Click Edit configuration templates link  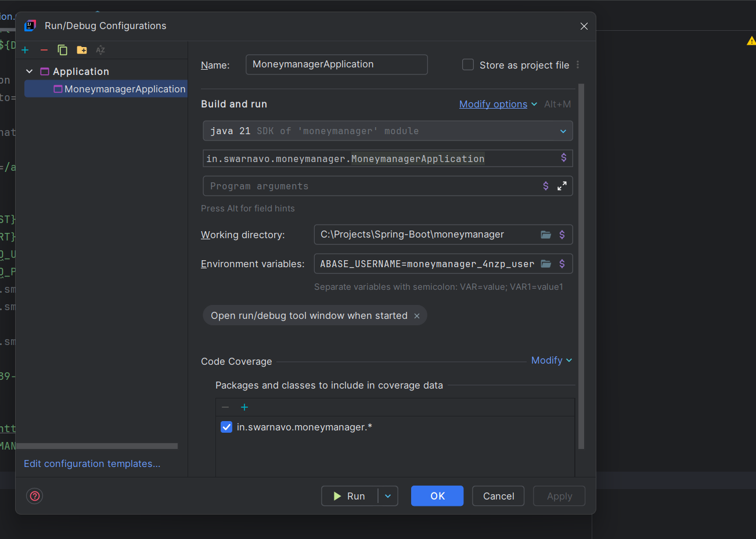tap(92, 463)
